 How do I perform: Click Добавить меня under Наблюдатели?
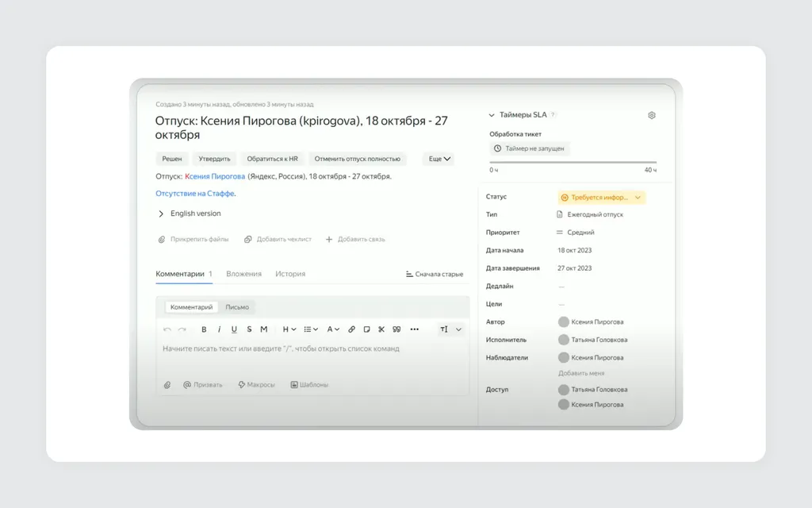tap(581, 373)
